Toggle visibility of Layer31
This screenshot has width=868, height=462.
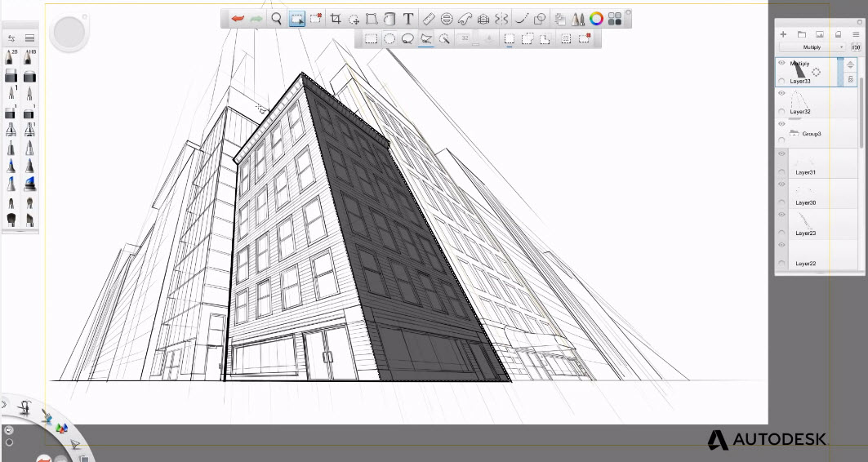click(781, 153)
